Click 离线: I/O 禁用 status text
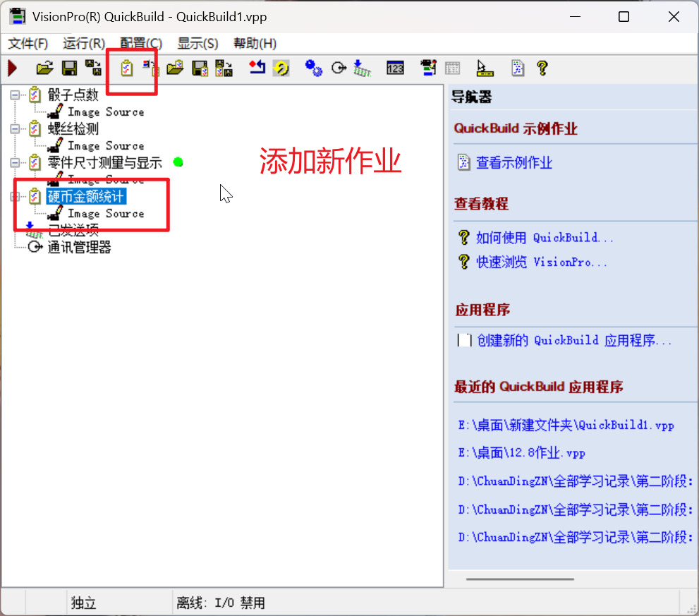The width and height of the screenshot is (699, 616). point(221,603)
